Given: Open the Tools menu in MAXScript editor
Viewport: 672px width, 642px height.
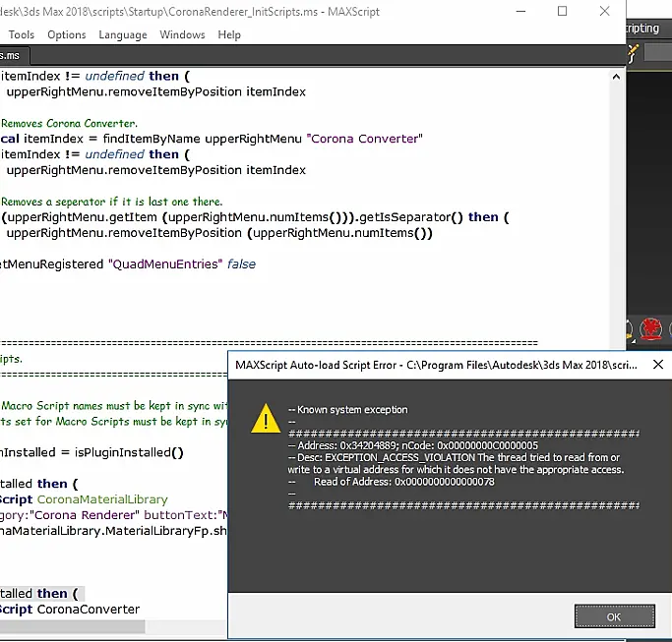Looking at the screenshot, I should point(22,34).
